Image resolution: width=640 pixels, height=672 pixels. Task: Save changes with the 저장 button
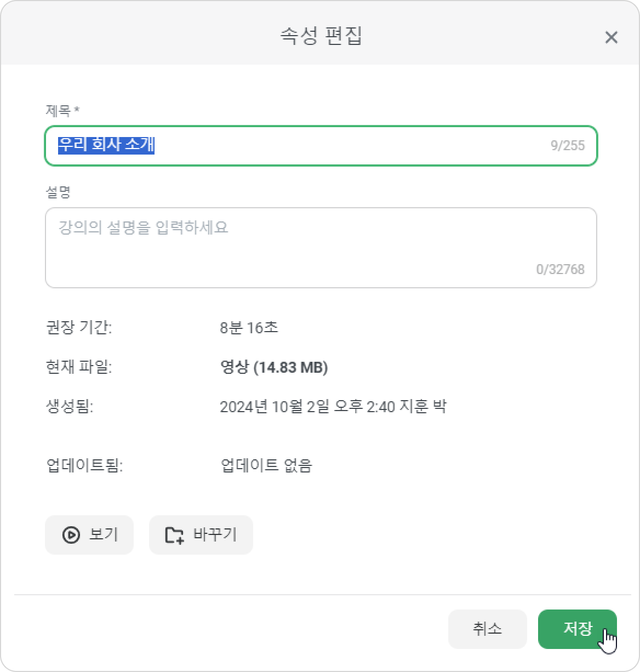(x=578, y=629)
